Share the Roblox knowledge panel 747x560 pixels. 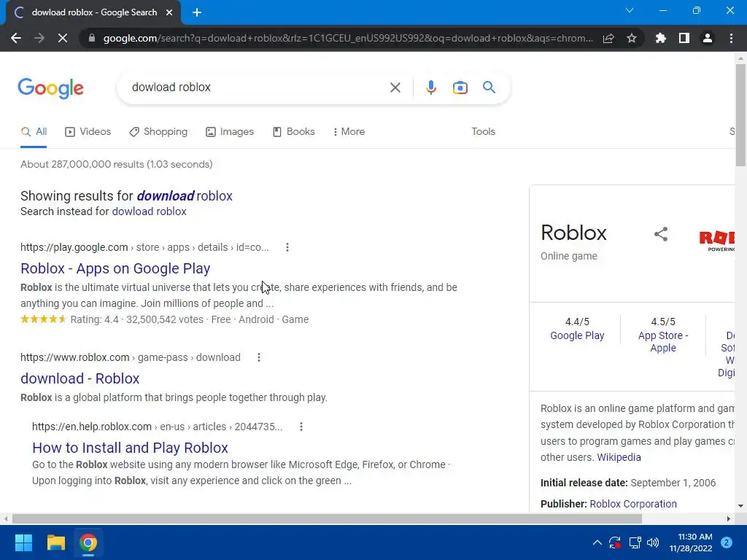[661, 234]
